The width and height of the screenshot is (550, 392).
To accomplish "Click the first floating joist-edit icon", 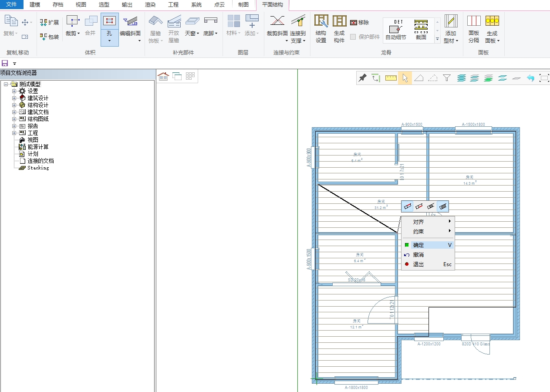I will coord(408,206).
